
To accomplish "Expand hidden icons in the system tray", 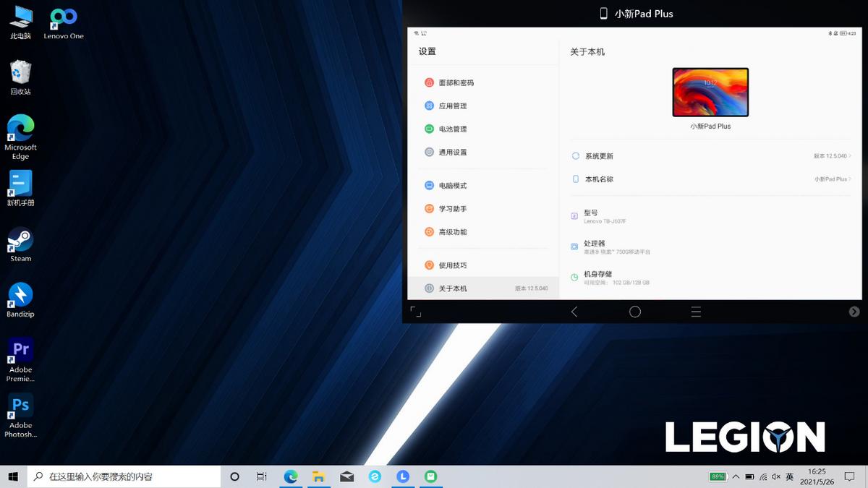I will 735,476.
